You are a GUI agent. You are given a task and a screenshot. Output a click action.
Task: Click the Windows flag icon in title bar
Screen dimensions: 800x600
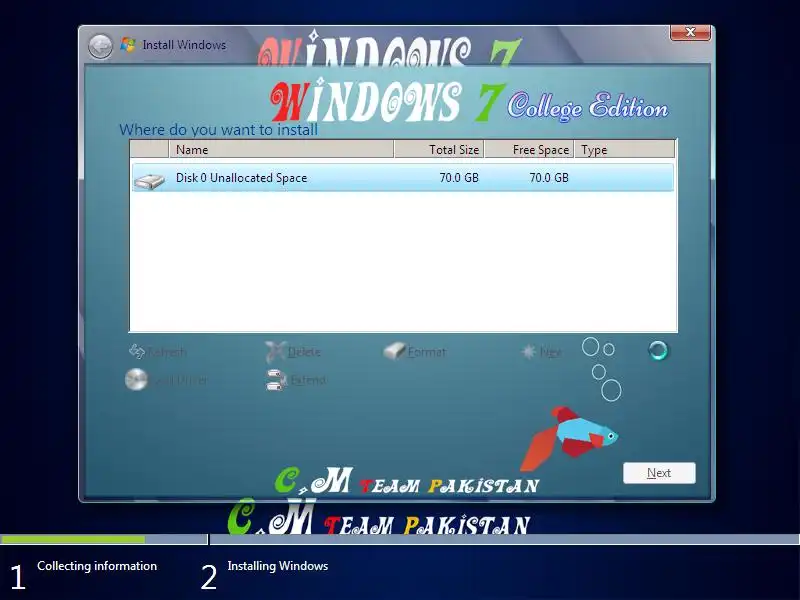tap(128, 45)
